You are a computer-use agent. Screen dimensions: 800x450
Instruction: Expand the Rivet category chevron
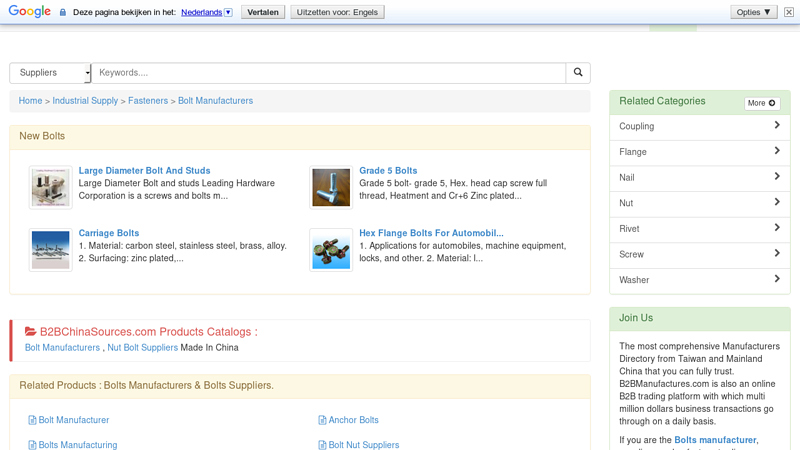[x=777, y=227]
